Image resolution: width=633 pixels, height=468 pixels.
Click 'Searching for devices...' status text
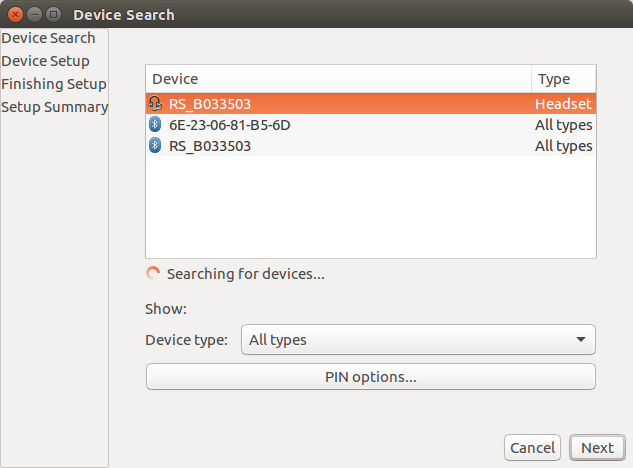point(245,274)
